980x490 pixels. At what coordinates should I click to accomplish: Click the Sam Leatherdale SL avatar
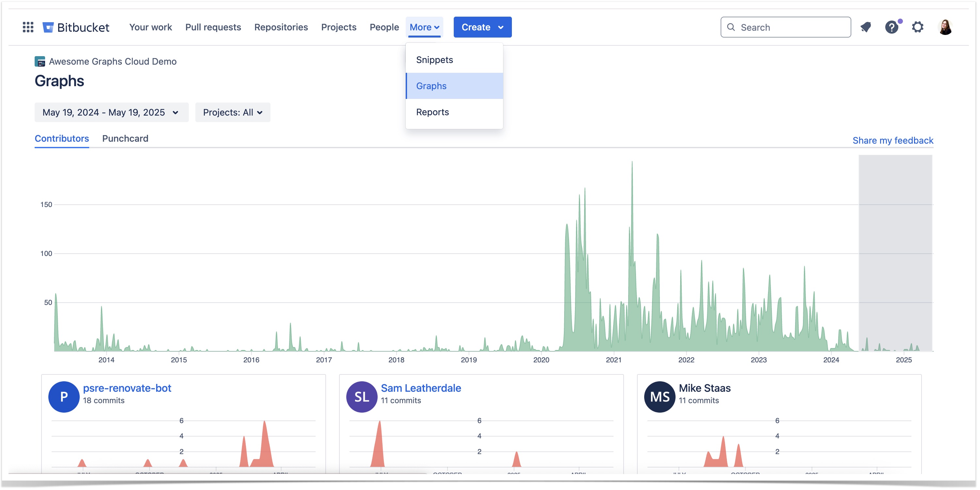pyautogui.click(x=361, y=397)
